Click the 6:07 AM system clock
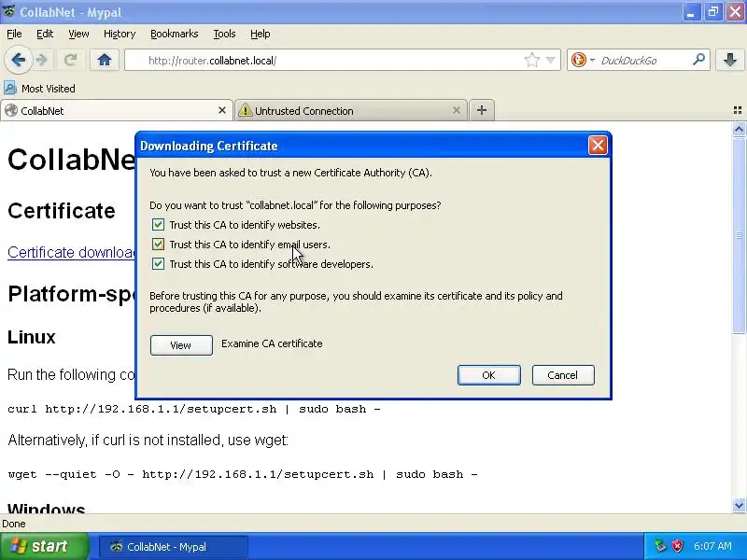 pyautogui.click(x=712, y=546)
